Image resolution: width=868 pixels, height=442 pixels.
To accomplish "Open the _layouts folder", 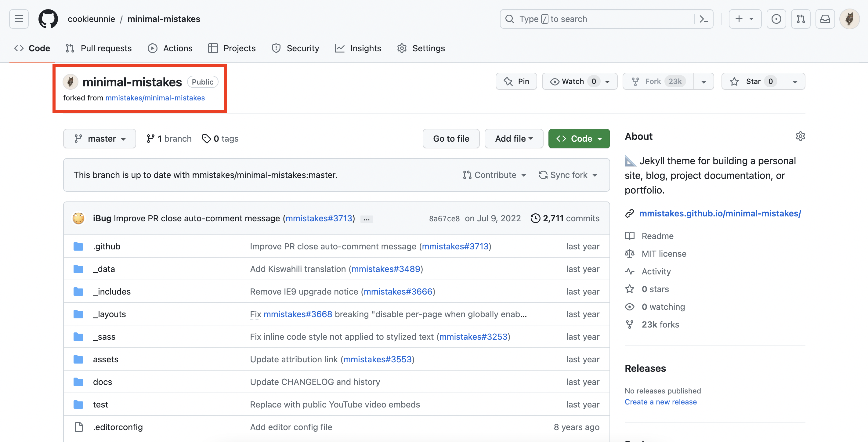I will [x=110, y=314].
